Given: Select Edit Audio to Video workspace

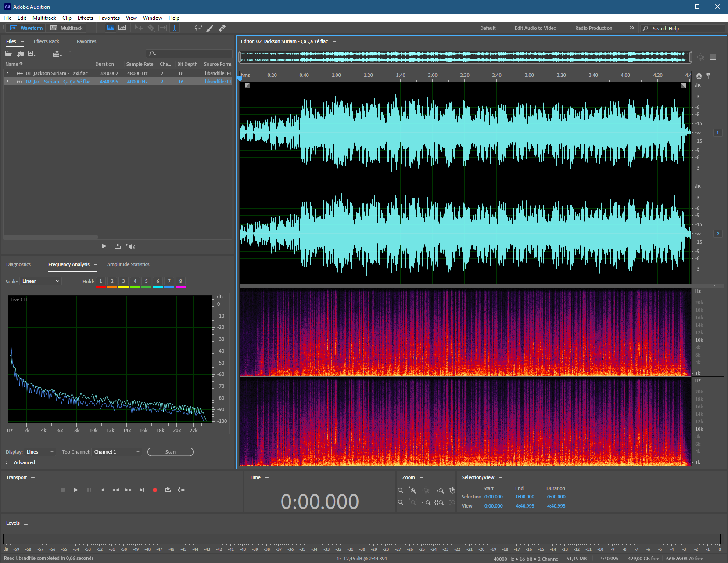Looking at the screenshot, I should pyautogui.click(x=535, y=28).
